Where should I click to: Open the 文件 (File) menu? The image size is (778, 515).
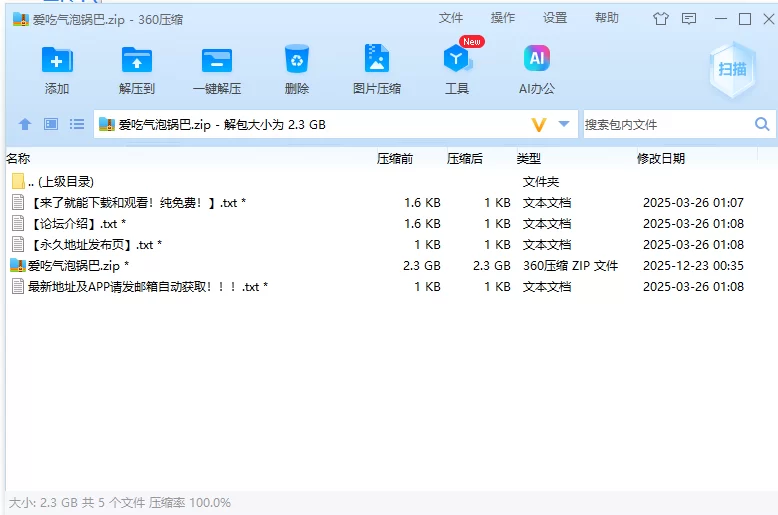451,18
